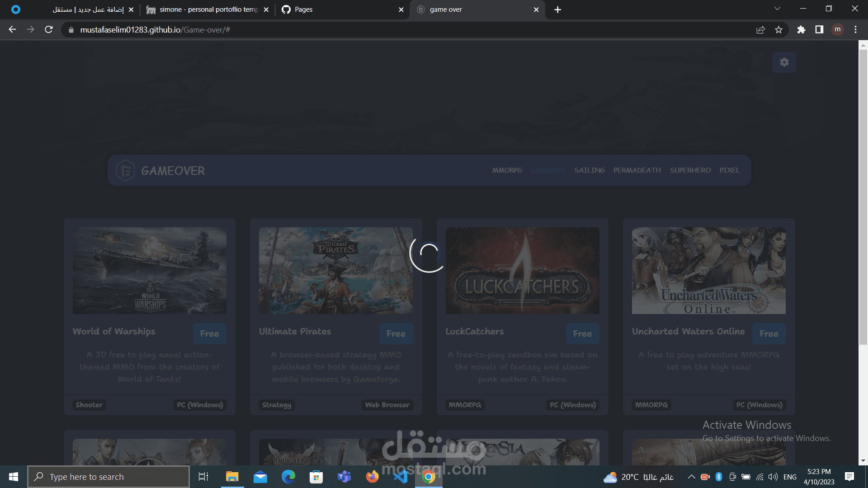Bookmark this page with star icon
This screenshot has height=488, width=868.
tap(778, 30)
